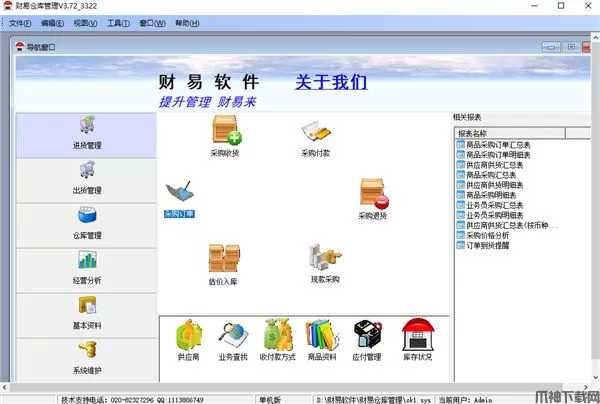Open report 供应商供货汇总表(按币种
Image resolution: width=600 pixels, height=404 pixels.
click(x=507, y=225)
